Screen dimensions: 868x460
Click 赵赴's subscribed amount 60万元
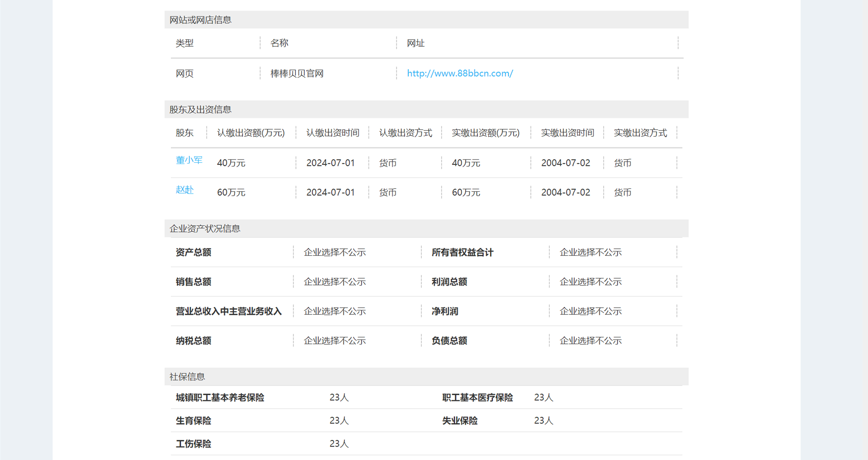point(231,192)
